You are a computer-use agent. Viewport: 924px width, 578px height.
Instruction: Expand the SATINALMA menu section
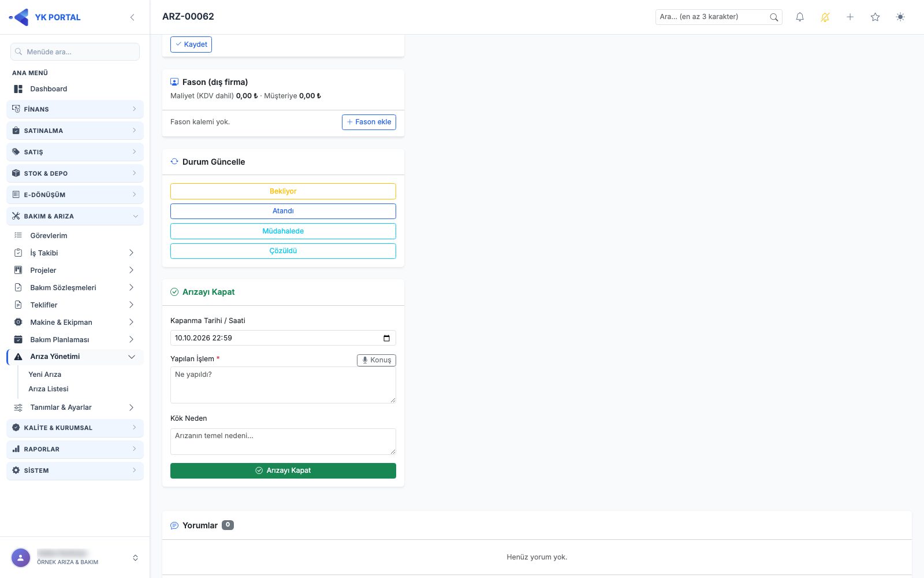[75, 131]
